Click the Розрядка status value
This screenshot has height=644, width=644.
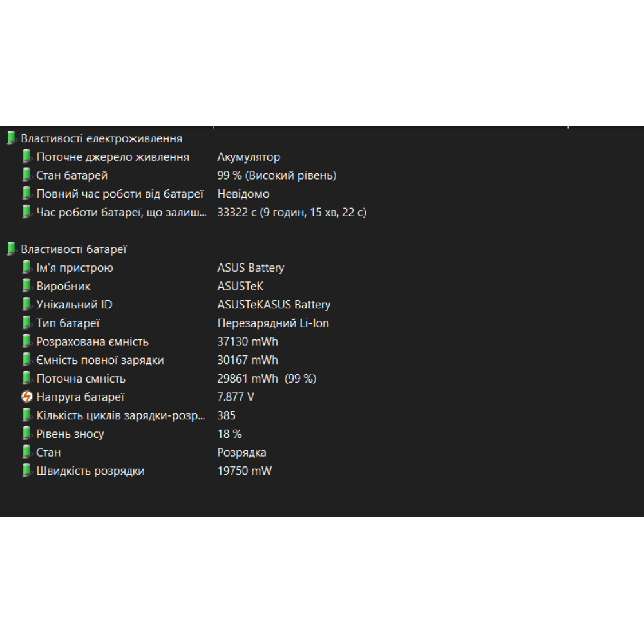pos(241,453)
